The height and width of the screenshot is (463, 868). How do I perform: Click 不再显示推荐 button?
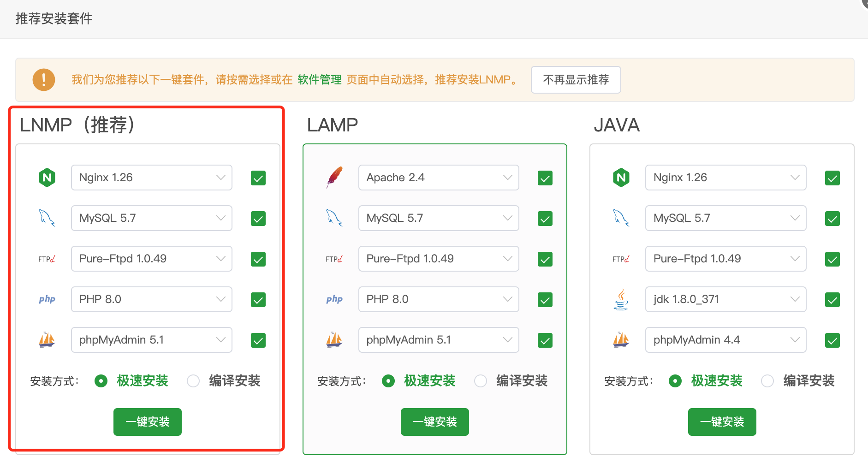(x=576, y=80)
